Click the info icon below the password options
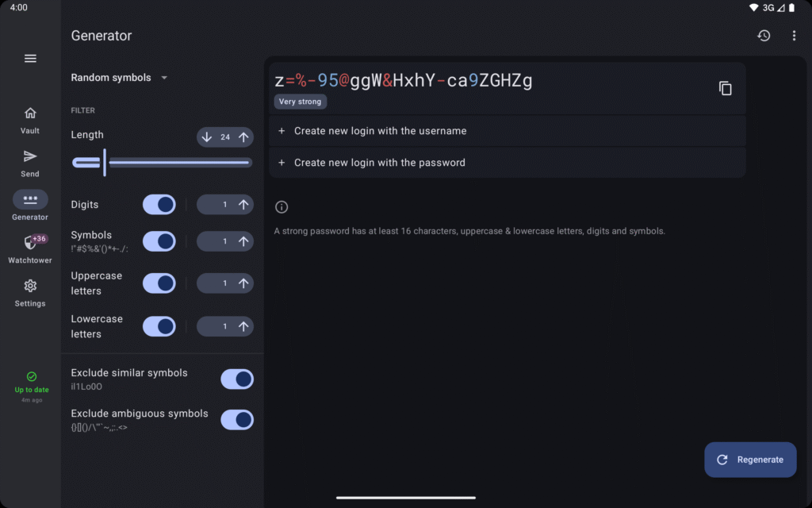 282,206
